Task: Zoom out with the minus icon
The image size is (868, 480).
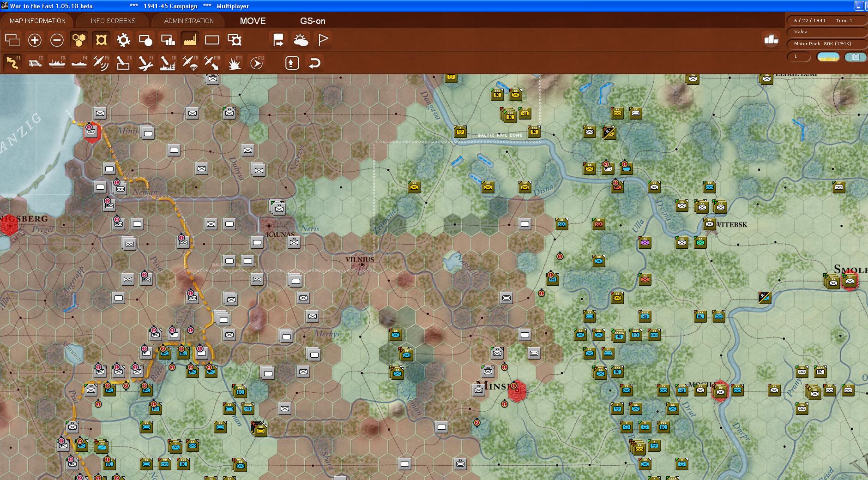Action: coord(57,40)
